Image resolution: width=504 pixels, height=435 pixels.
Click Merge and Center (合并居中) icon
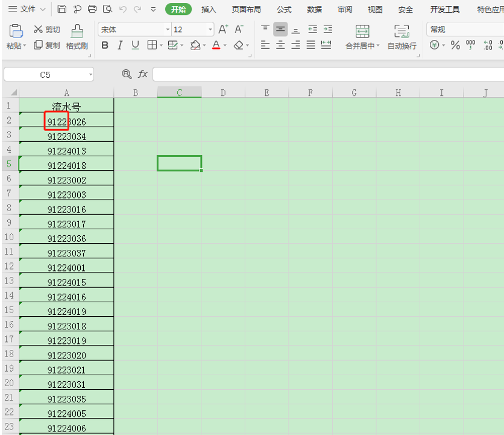pyautogui.click(x=362, y=31)
